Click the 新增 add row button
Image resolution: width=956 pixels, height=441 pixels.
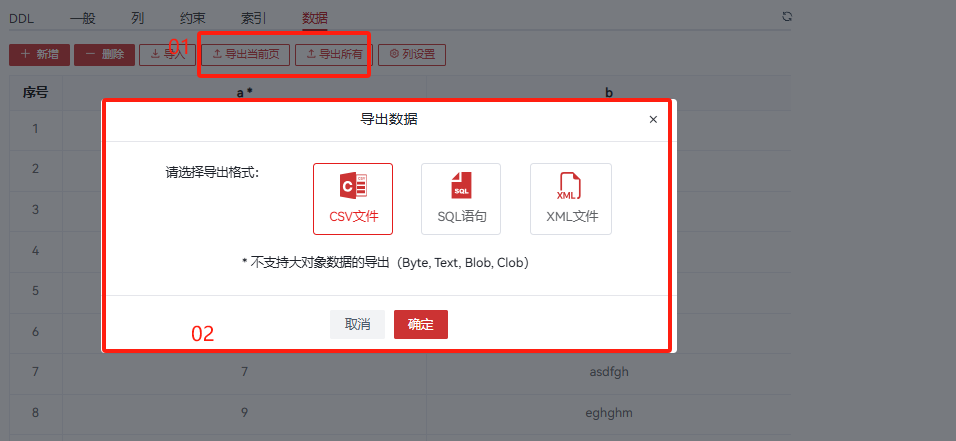pos(40,54)
